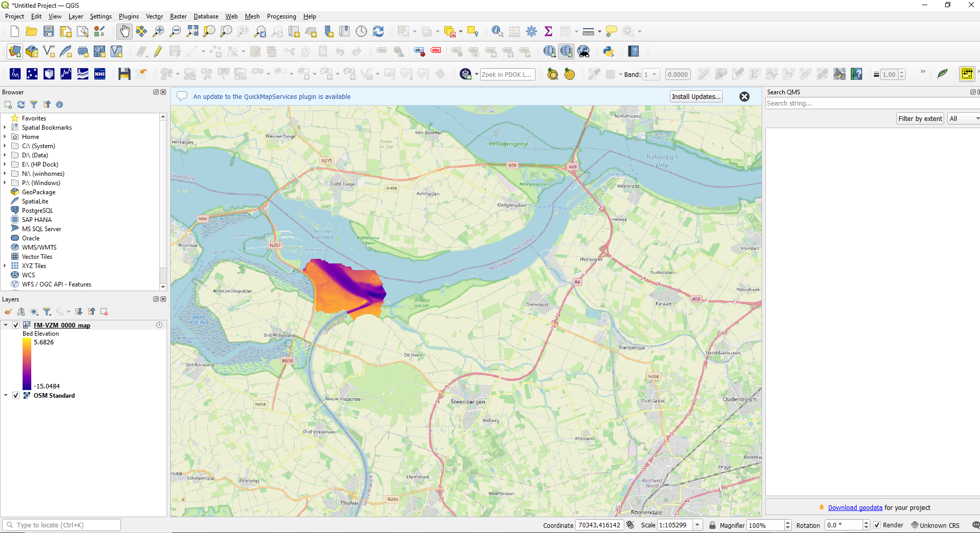Open the Scale dropdown in status bar
Screen dimensions: 980x533
(x=698, y=525)
